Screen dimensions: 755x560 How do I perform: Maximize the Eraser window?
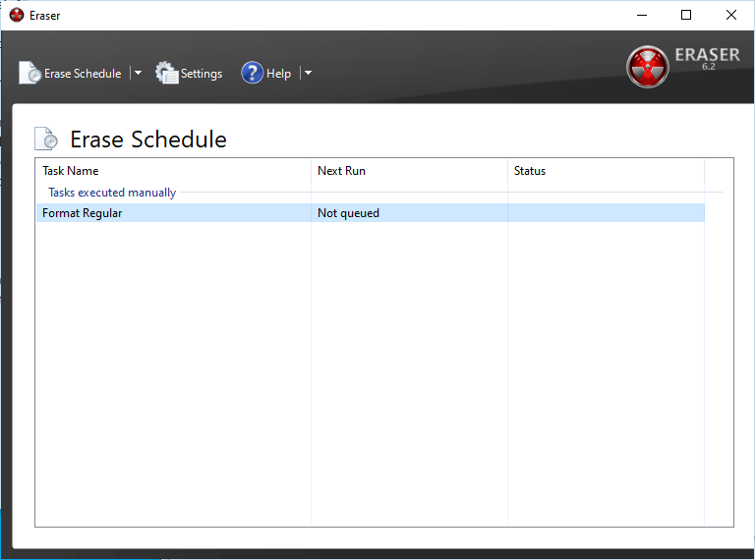tap(686, 15)
